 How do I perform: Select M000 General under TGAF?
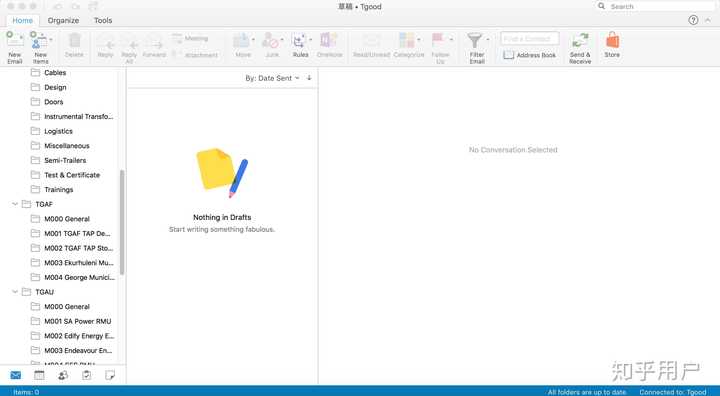coord(67,219)
